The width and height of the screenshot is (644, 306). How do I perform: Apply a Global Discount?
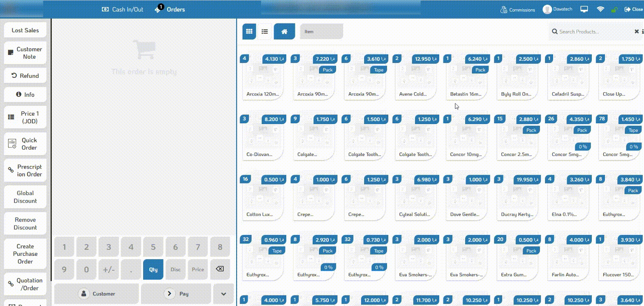click(x=25, y=197)
